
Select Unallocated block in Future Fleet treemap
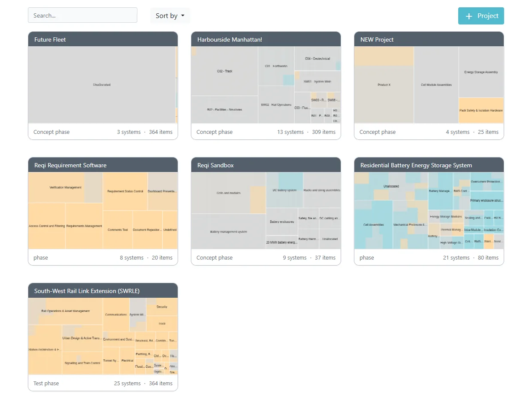(x=102, y=85)
